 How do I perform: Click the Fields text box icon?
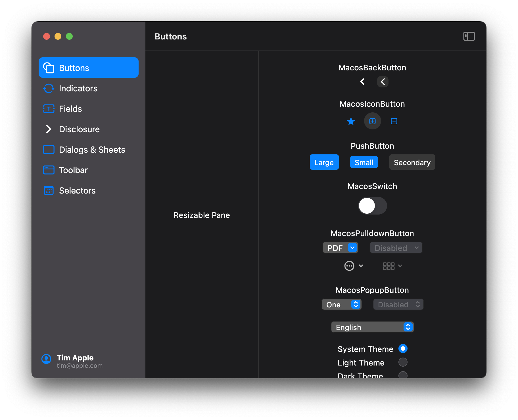(49, 109)
